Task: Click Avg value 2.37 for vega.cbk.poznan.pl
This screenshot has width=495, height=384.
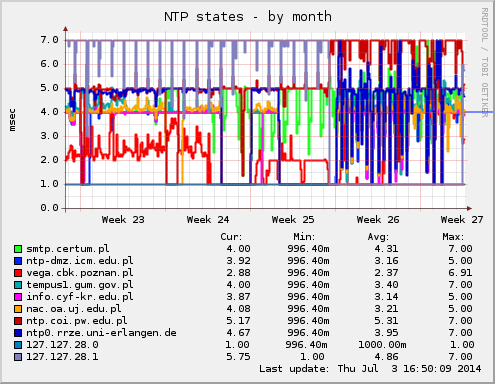Action: pyautogui.click(x=386, y=273)
